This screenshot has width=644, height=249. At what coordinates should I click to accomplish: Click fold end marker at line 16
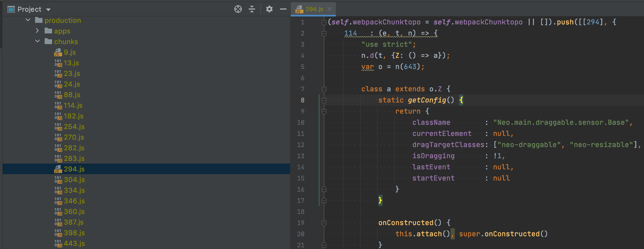pyautogui.click(x=324, y=189)
